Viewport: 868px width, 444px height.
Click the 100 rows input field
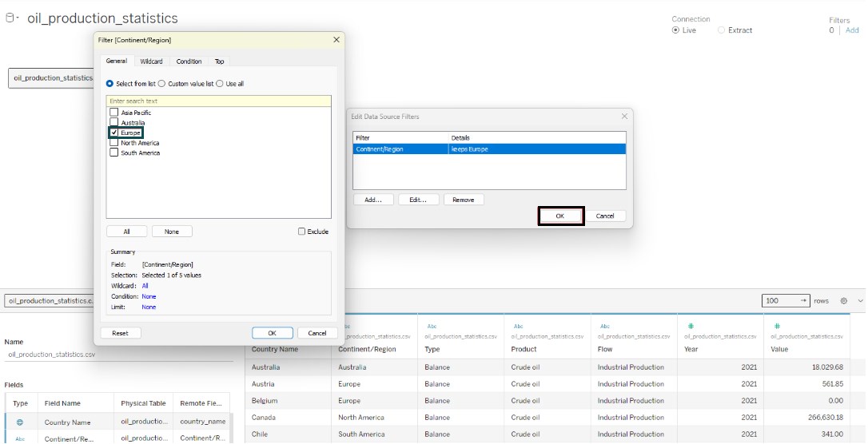(x=786, y=301)
